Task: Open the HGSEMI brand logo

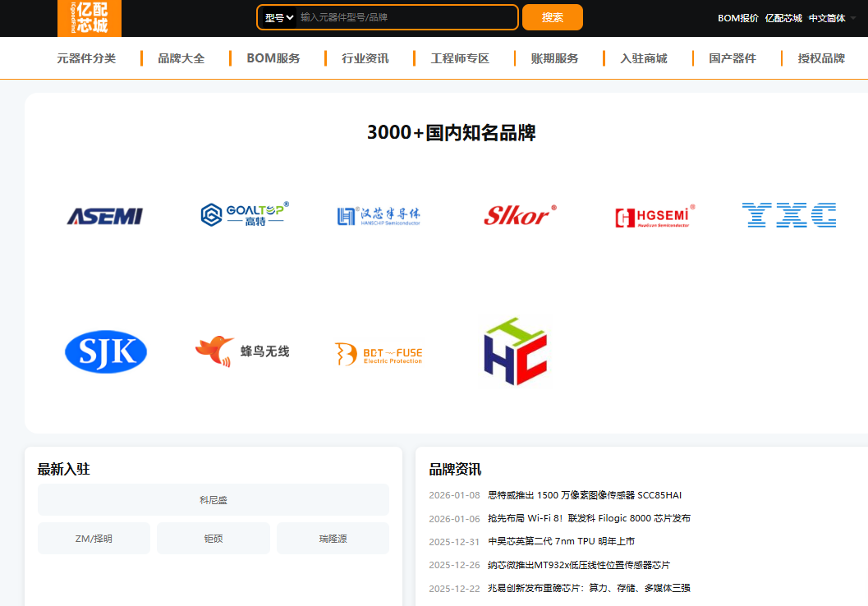Action: pos(654,217)
